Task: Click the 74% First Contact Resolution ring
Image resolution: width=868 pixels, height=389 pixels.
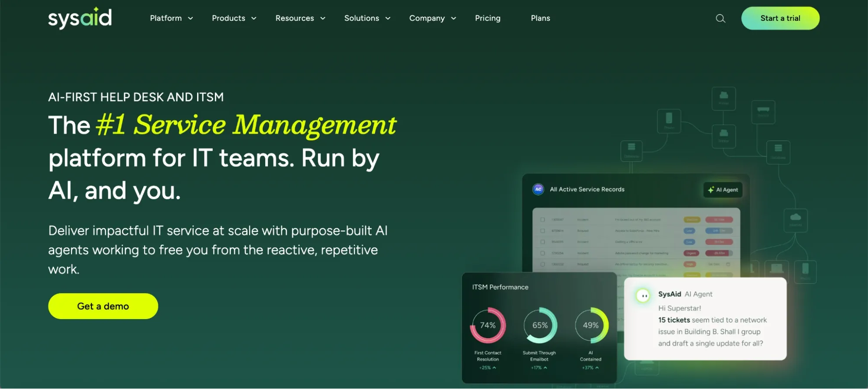Action: click(x=488, y=325)
